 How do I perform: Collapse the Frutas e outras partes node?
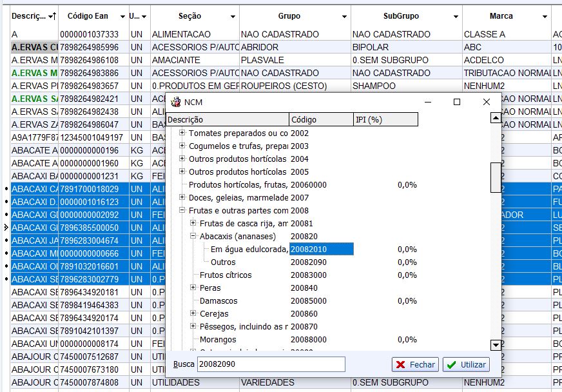click(x=182, y=211)
